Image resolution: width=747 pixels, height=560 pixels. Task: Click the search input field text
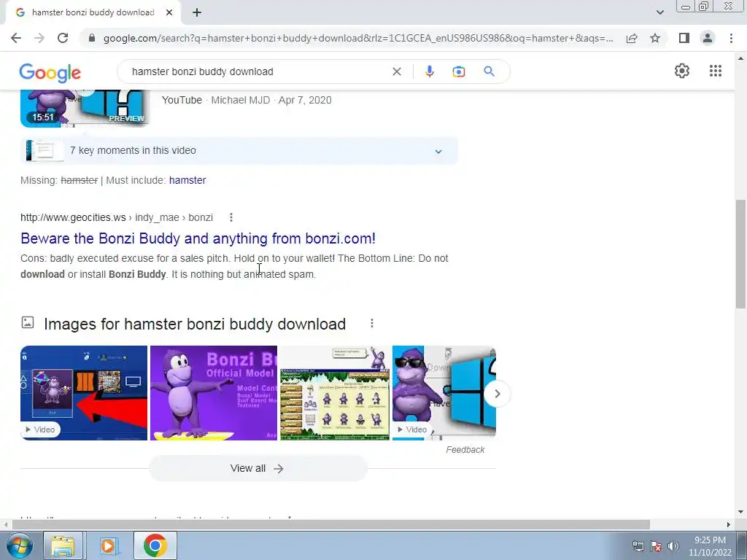[x=203, y=71]
